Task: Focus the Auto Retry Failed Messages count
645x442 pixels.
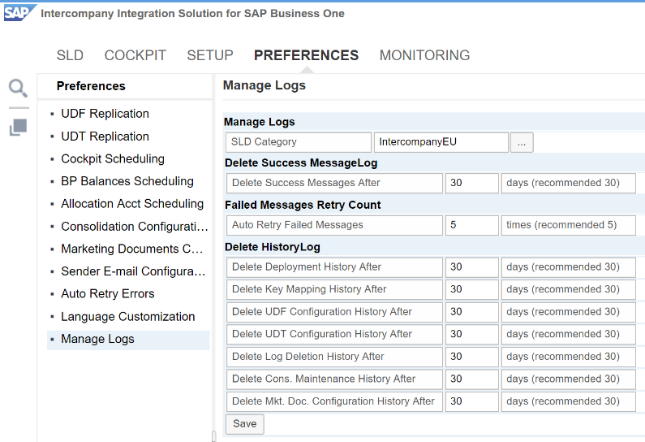Action: point(471,225)
